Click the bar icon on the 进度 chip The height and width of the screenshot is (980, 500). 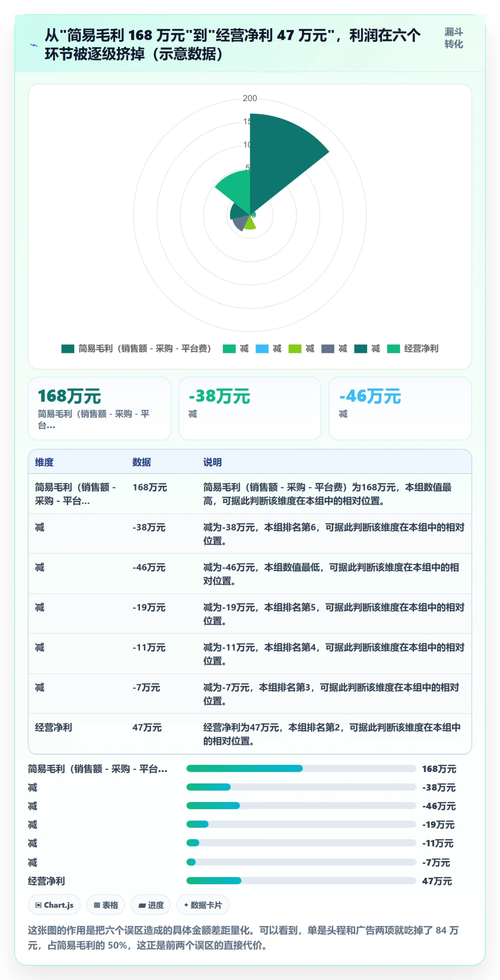(142, 906)
